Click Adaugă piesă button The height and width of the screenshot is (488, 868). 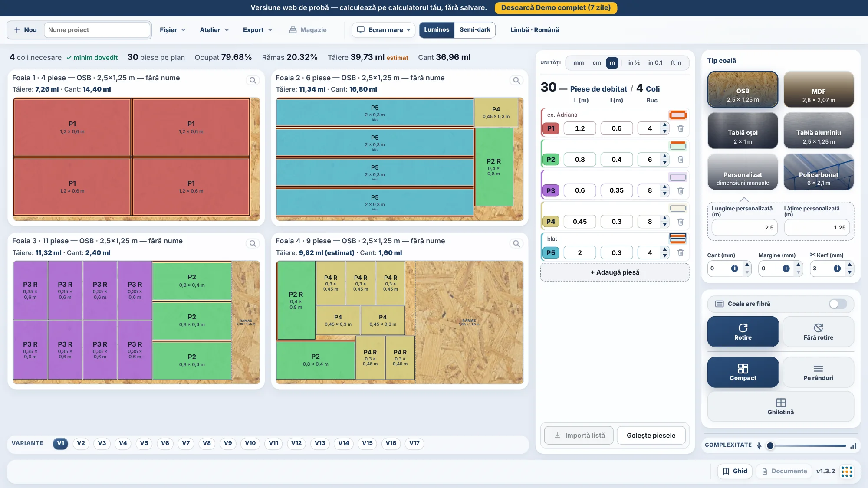pos(615,272)
